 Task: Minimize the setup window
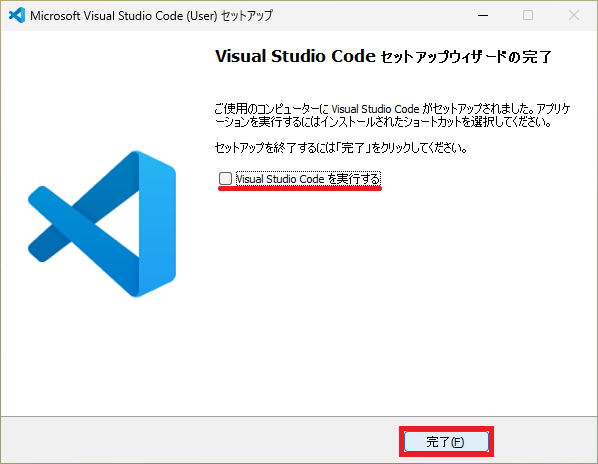click(483, 15)
